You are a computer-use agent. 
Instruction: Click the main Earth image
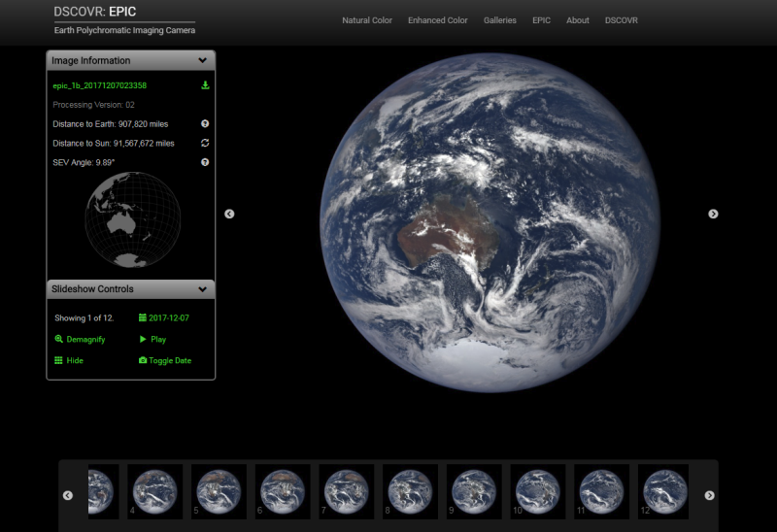(490, 222)
